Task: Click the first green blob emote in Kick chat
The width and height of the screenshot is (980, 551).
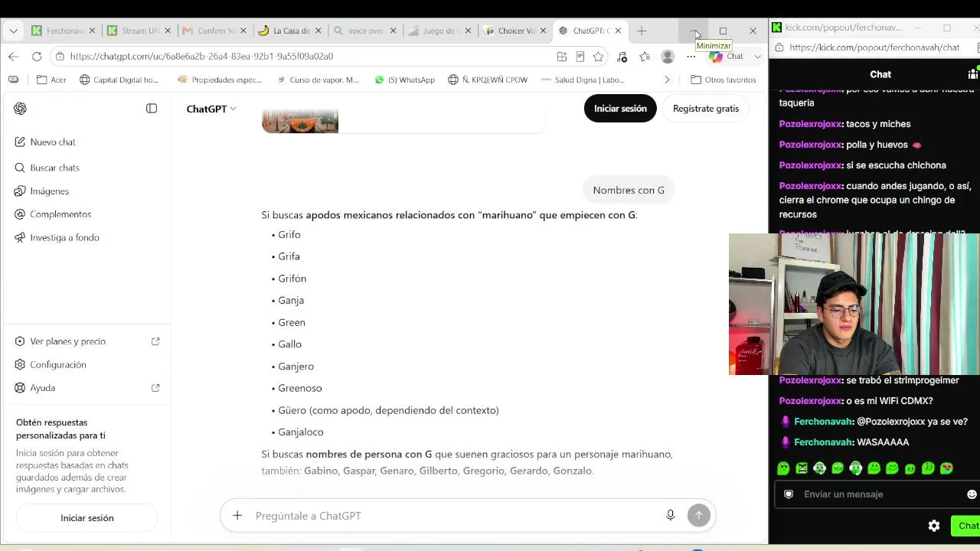Action: click(783, 468)
